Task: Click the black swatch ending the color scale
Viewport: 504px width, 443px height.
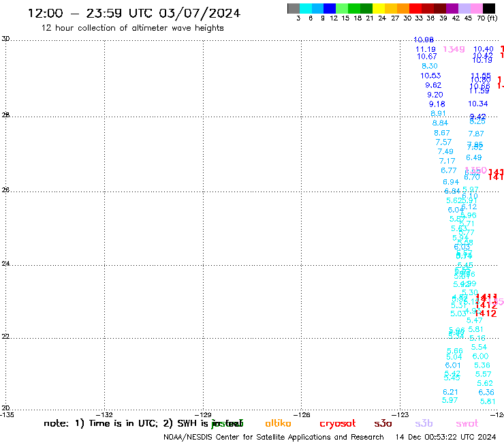Action: (x=489, y=8)
